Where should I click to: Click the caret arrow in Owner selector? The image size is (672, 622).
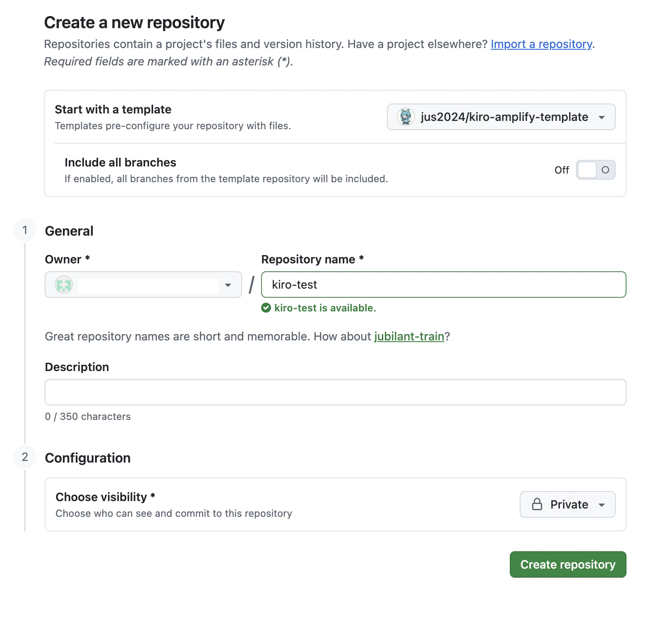click(228, 285)
